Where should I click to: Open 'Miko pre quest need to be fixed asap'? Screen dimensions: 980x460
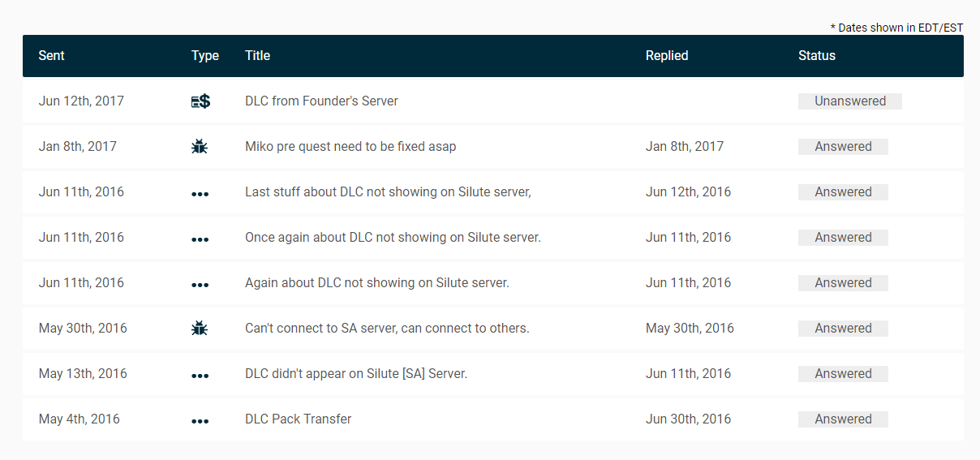point(350,147)
